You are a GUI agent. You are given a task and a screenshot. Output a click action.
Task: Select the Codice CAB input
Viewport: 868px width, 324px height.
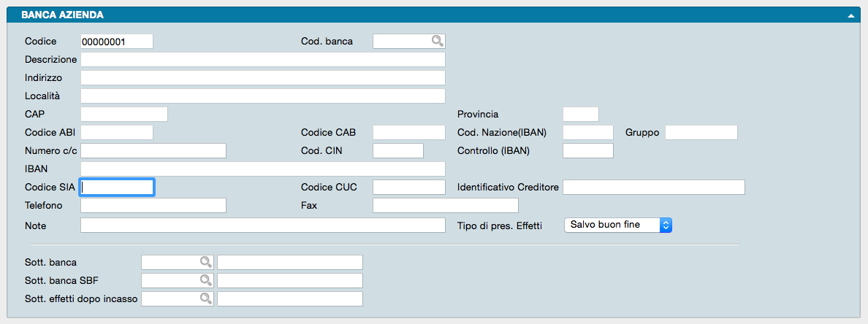(408, 133)
